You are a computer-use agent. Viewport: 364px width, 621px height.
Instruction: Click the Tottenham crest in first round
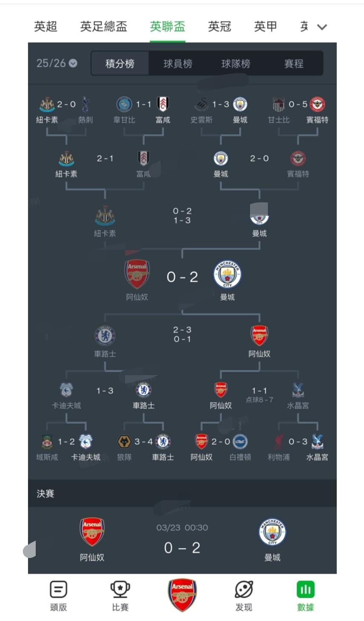tap(85, 104)
